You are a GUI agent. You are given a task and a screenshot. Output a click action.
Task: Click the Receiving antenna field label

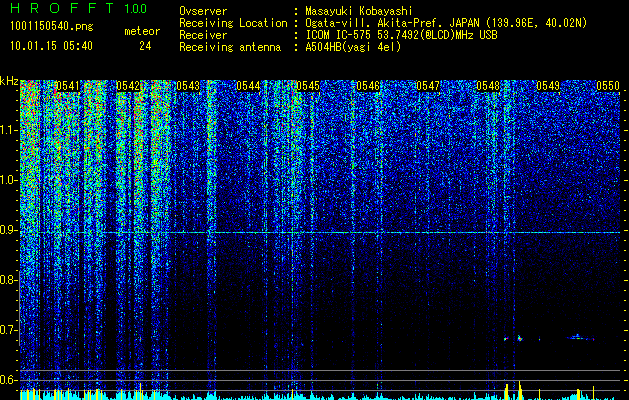[x=230, y=47]
